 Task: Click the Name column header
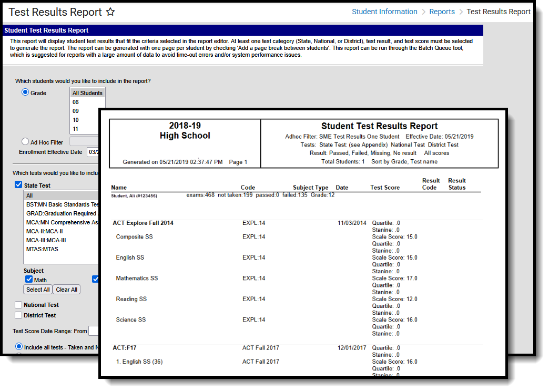119,188
